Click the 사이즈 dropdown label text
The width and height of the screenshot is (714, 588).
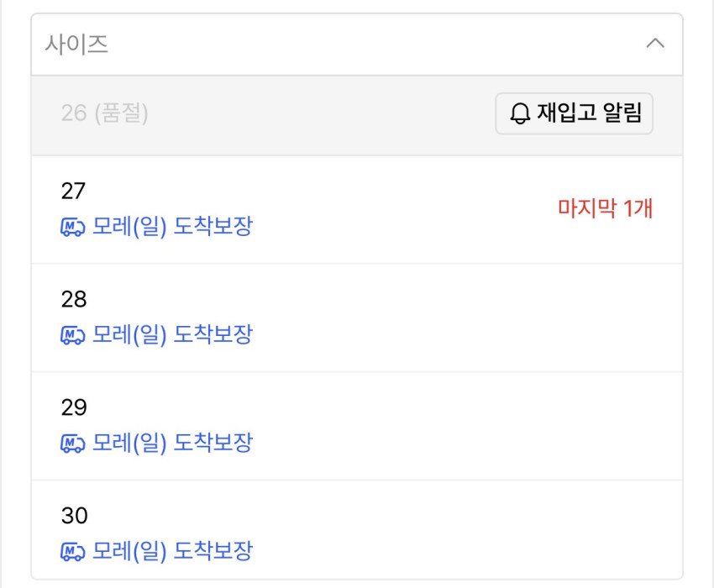[x=76, y=45]
